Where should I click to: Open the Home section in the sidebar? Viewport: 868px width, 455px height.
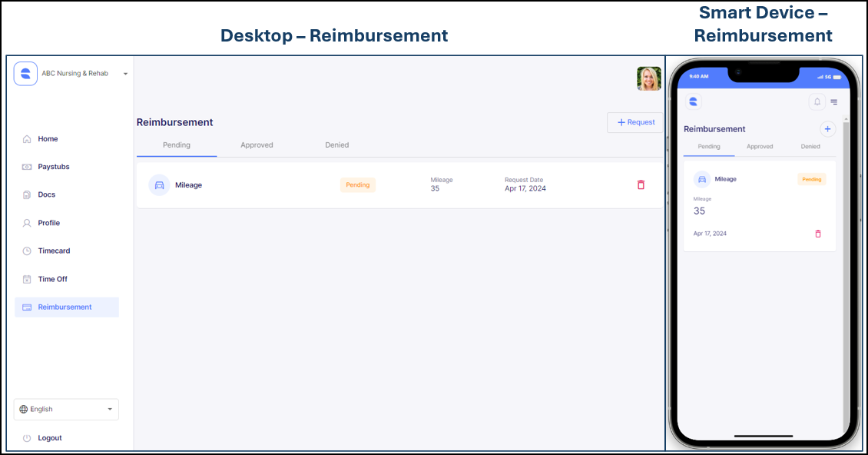pyautogui.click(x=48, y=138)
